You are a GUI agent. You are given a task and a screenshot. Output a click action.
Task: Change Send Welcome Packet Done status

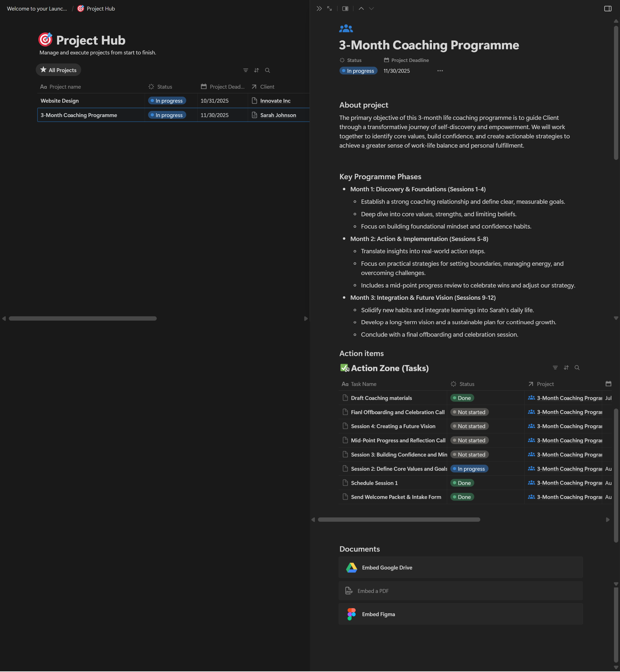[462, 497]
